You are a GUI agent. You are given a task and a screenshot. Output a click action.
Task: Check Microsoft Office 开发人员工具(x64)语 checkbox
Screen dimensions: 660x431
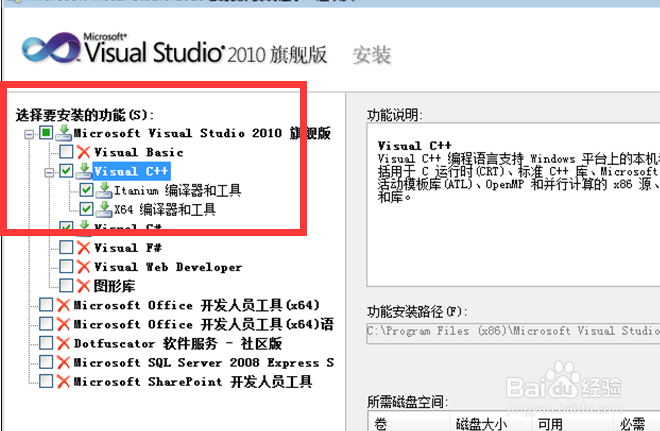click(46, 323)
